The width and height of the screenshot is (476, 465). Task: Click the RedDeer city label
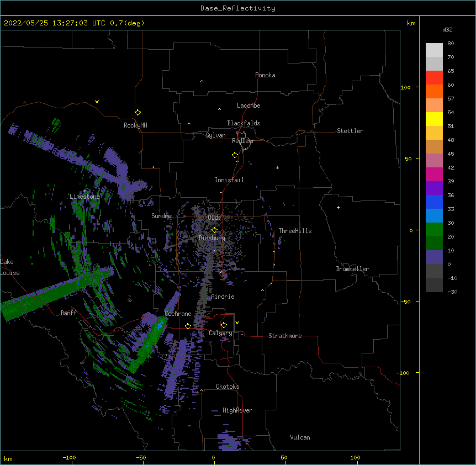243,141
